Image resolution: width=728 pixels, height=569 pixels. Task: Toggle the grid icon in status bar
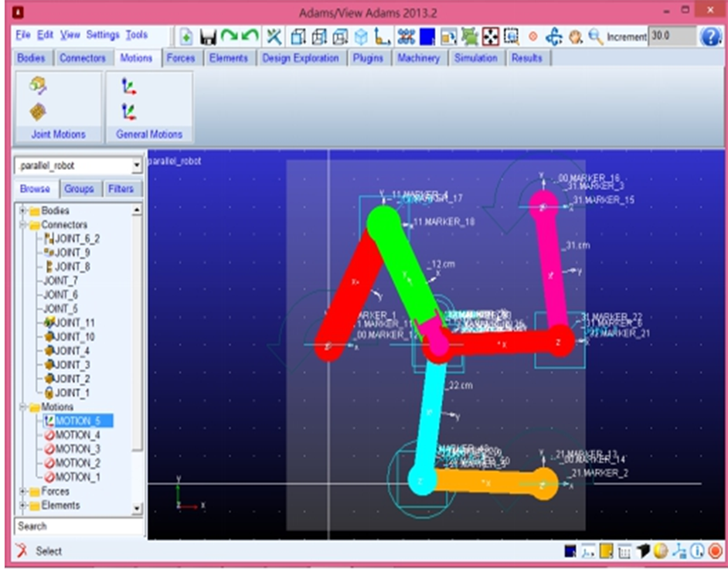[624, 551]
